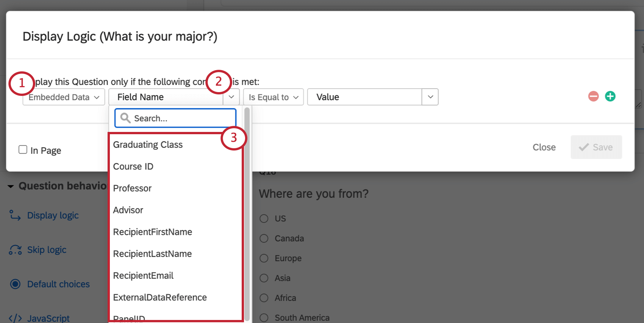Screen dimensions: 644x323
Task: Click the Close button
Action: [x=544, y=147]
